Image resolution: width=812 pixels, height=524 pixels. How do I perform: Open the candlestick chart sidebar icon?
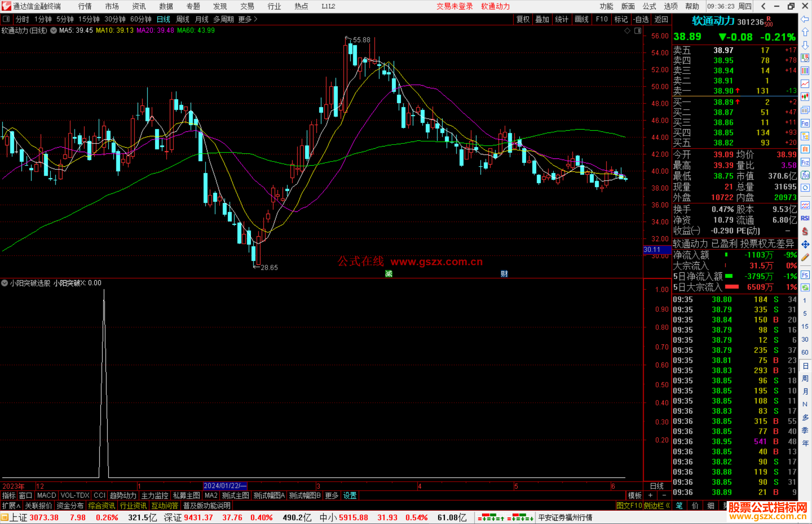click(805, 97)
